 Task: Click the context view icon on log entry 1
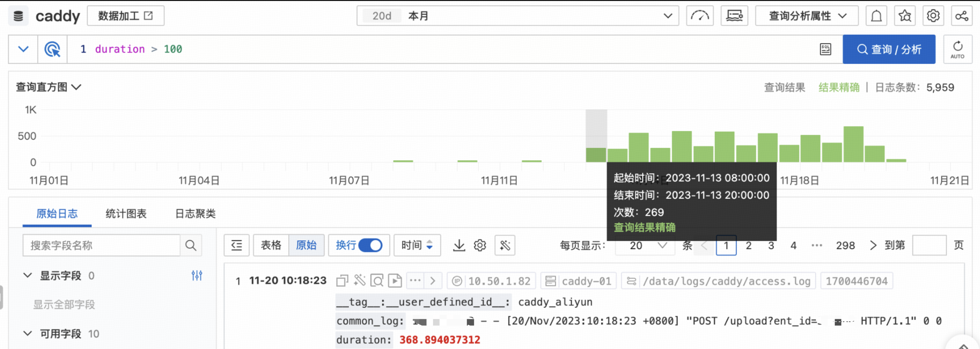[x=377, y=281]
